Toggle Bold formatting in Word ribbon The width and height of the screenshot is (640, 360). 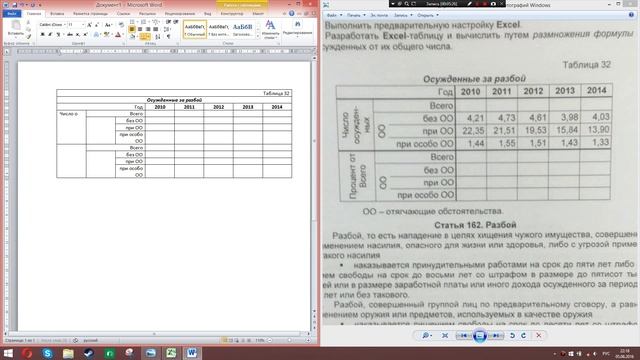(42, 34)
